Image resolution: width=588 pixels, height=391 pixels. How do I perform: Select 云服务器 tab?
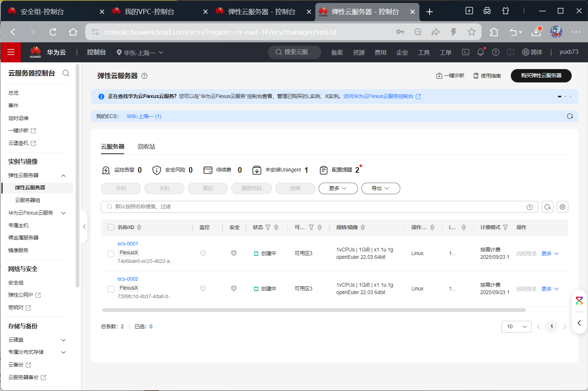[x=113, y=147]
